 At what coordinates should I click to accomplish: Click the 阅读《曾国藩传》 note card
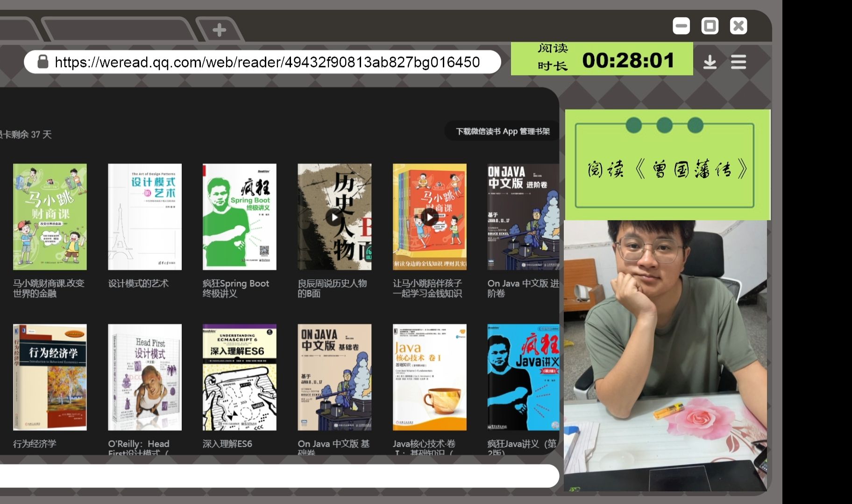point(667,165)
